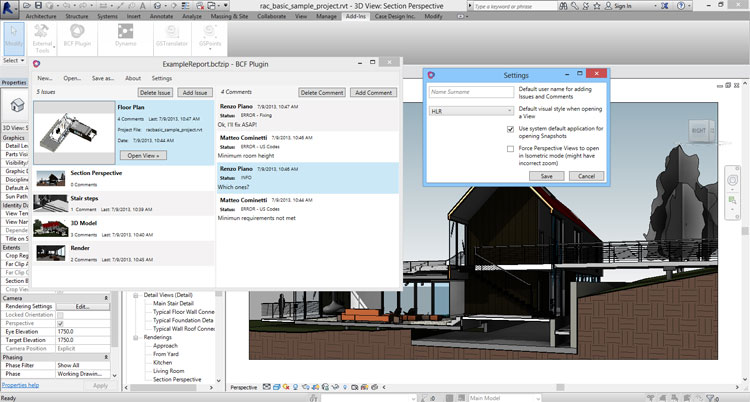
Task: Select the 3D Model issue in the list
Action: pos(123,228)
